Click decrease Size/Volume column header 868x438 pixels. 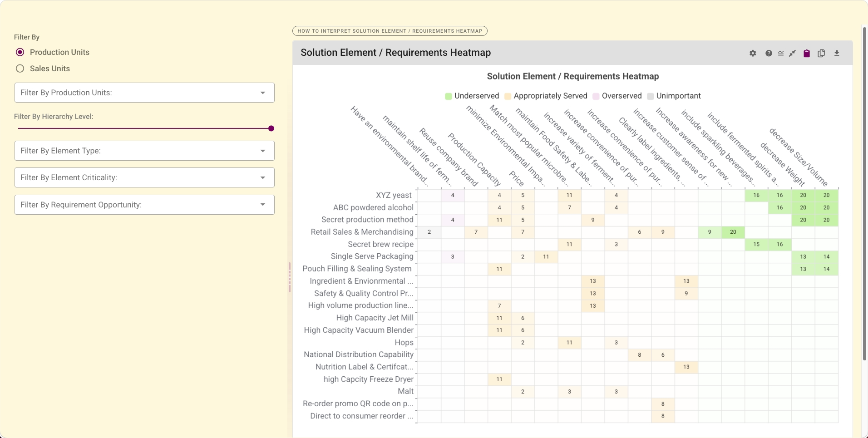click(x=799, y=157)
